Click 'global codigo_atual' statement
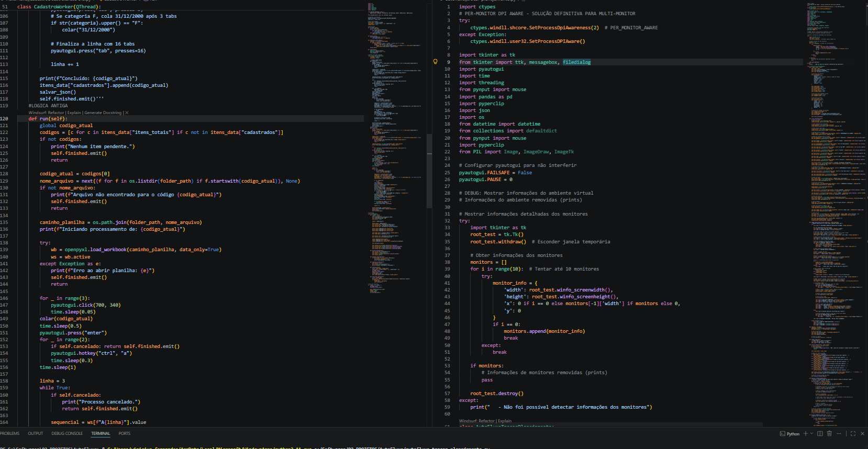The width and height of the screenshot is (868, 449). pos(66,126)
